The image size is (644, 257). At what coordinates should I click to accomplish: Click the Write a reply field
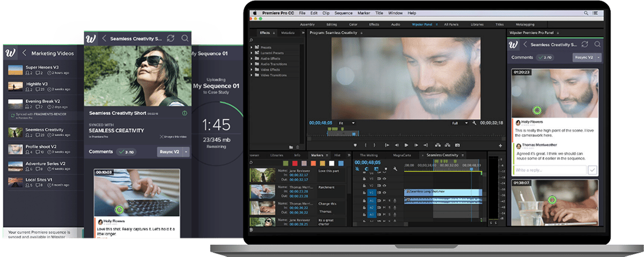(x=550, y=170)
